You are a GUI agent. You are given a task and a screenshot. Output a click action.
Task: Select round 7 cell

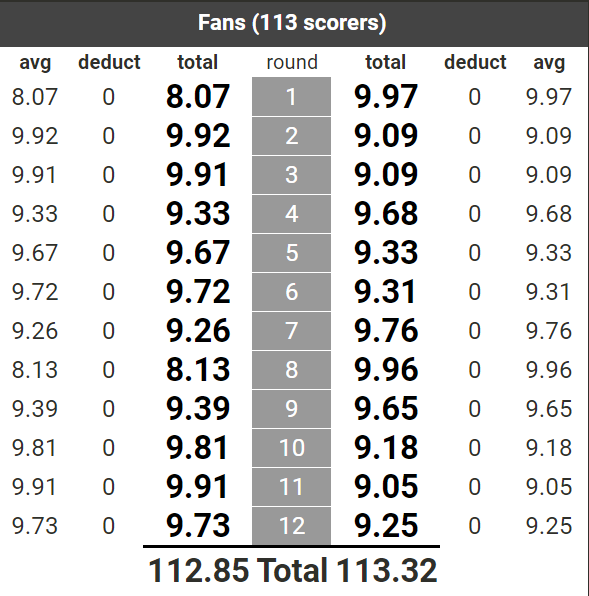click(291, 331)
